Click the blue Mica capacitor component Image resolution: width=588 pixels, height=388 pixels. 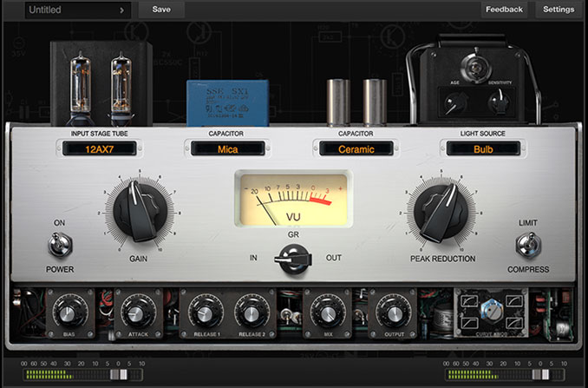point(227,102)
